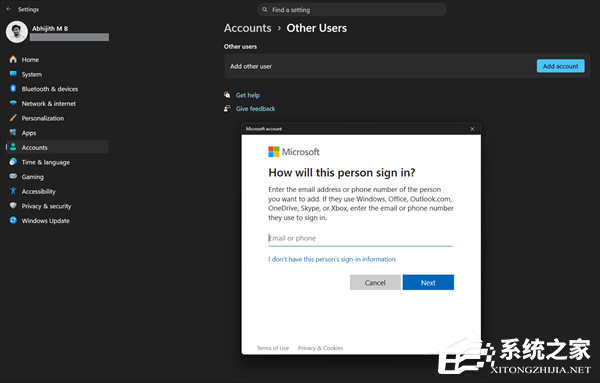Viewport: 600px width, 383px height.
Task: Select the Accounts person icon
Action: click(x=13, y=147)
